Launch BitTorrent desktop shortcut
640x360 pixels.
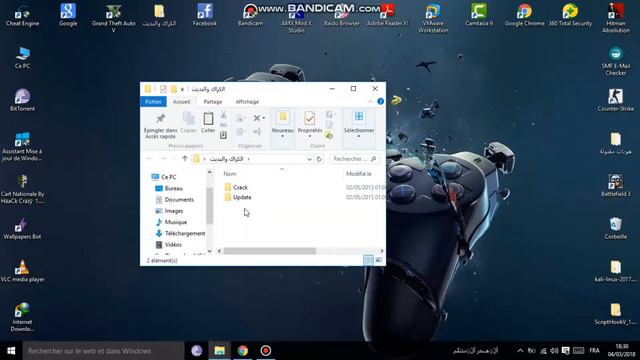[x=22, y=100]
